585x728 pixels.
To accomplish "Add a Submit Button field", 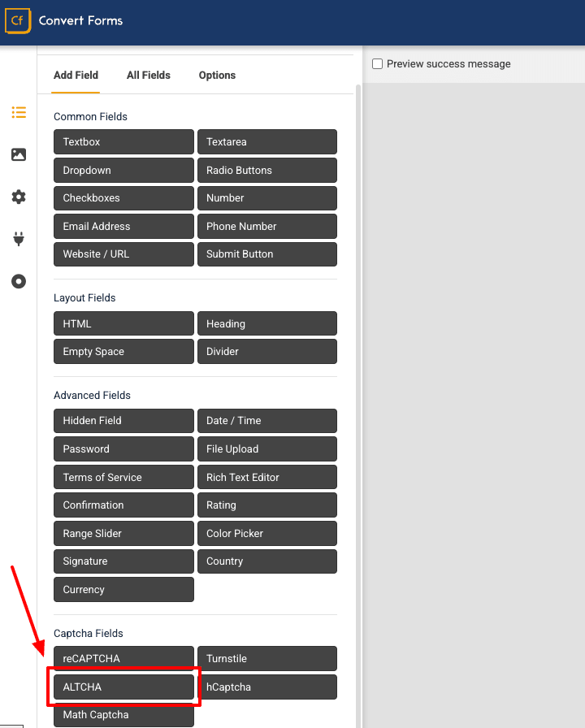I will click(x=267, y=254).
